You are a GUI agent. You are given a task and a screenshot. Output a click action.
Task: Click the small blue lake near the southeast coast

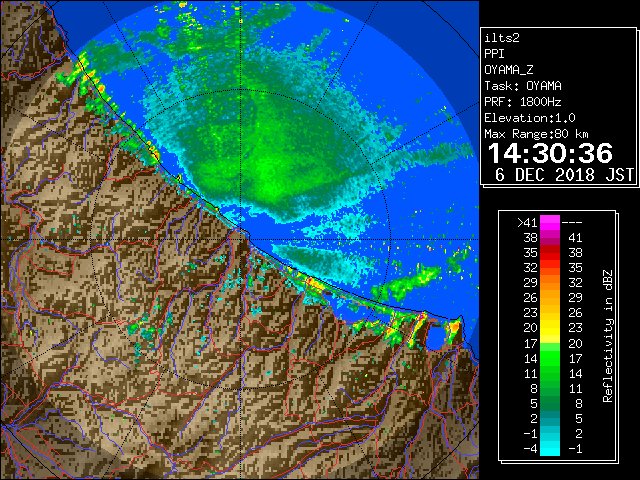pyautogui.click(x=436, y=336)
